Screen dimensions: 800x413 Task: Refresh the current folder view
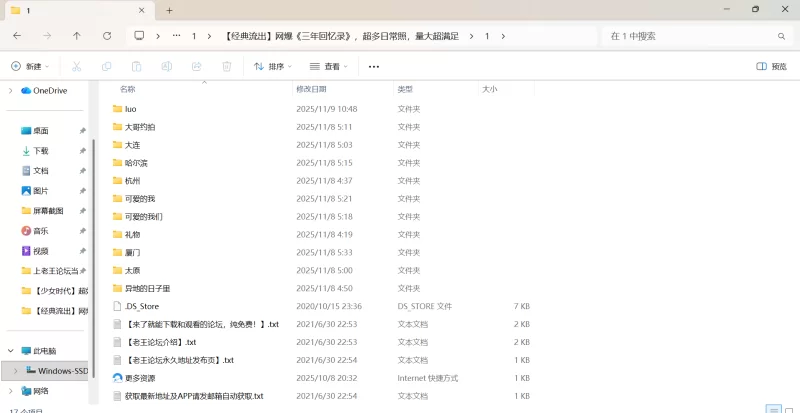[107, 35]
